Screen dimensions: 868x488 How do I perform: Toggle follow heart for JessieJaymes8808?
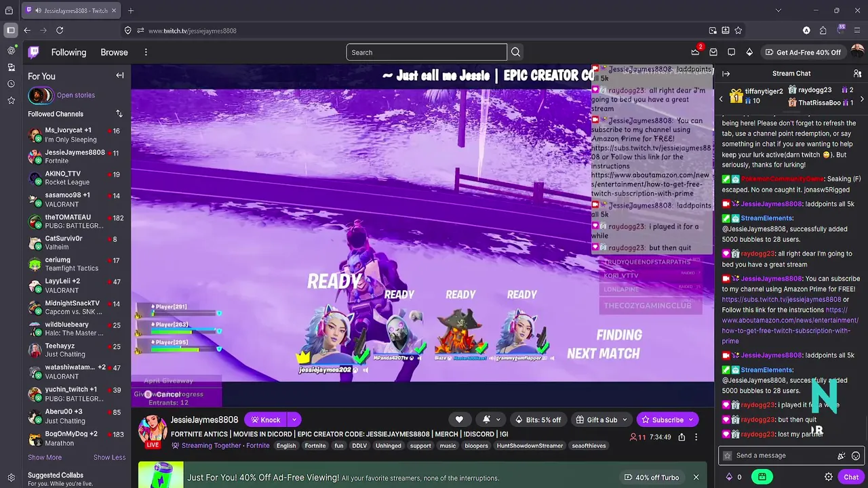pyautogui.click(x=459, y=420)
